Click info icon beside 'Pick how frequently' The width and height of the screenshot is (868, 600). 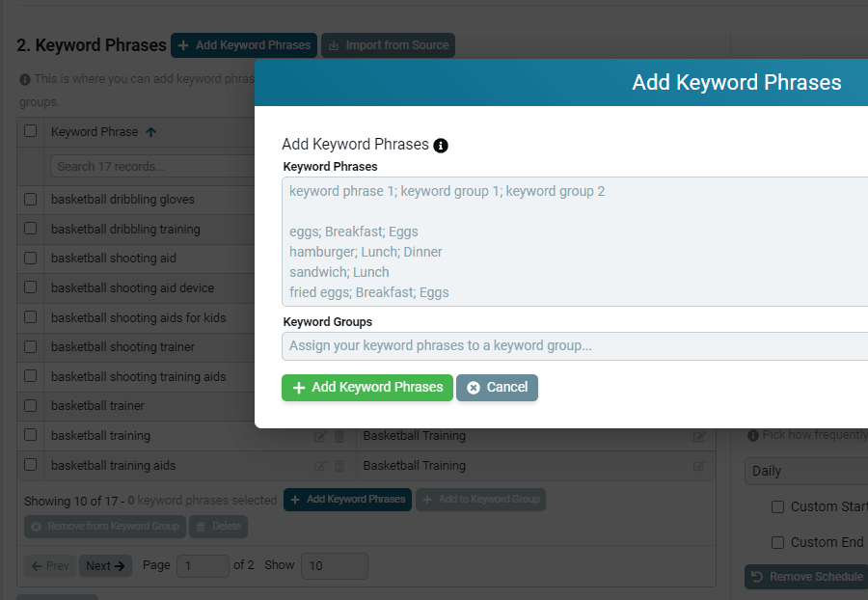[753, 436]
